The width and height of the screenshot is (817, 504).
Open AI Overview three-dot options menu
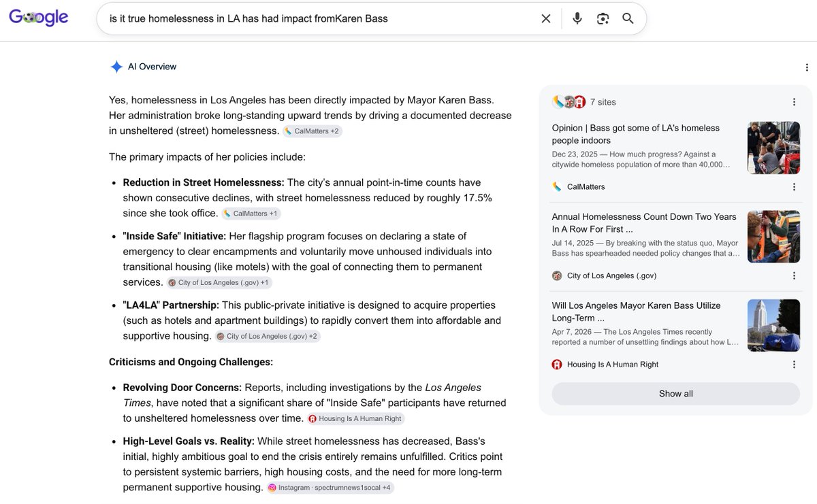[807, 67]
